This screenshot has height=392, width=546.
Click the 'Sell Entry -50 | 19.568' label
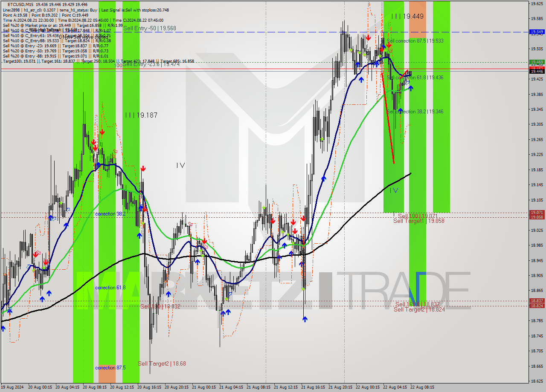(x=149, y=28)
